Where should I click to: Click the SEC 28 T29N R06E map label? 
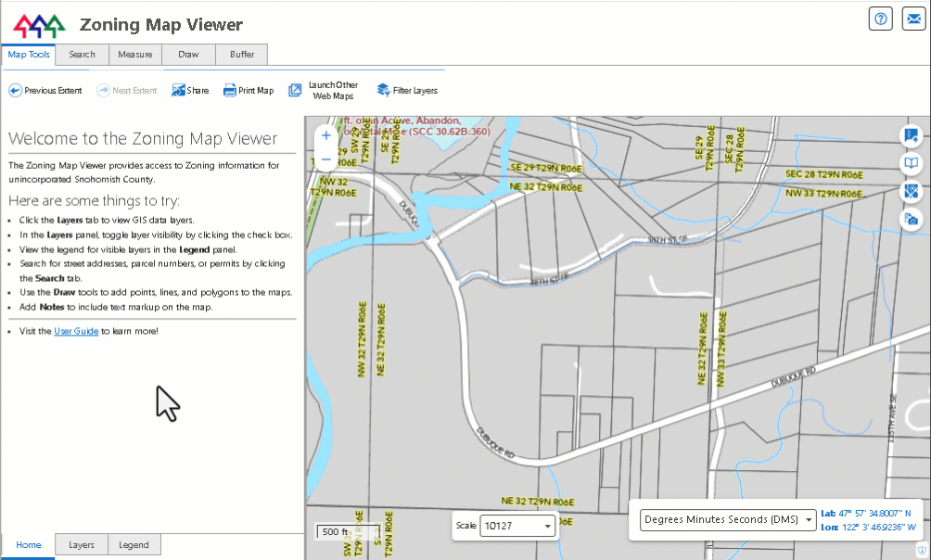pyautogui.click(x=824, y=174)
